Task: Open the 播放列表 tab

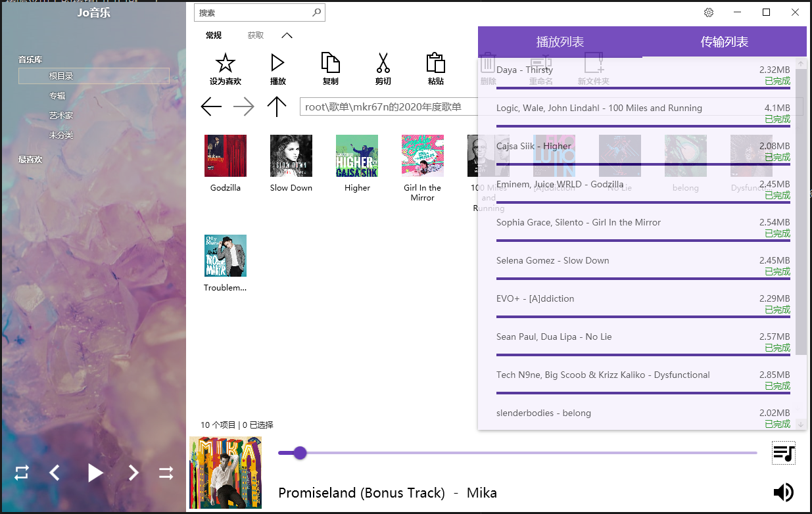Action: tap(560, 42)
